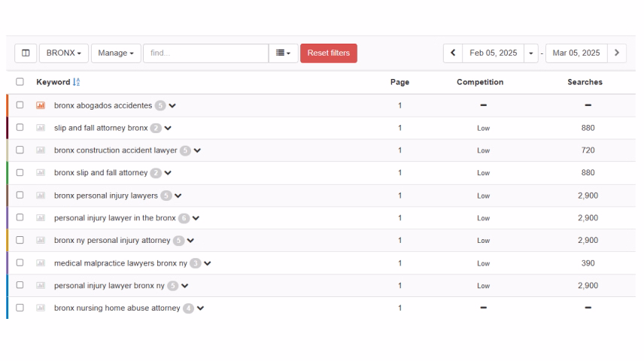Click badge 5 next to bronx construction accident lawyer
Screen dimensions: 644x361
[x=185, y=150]
